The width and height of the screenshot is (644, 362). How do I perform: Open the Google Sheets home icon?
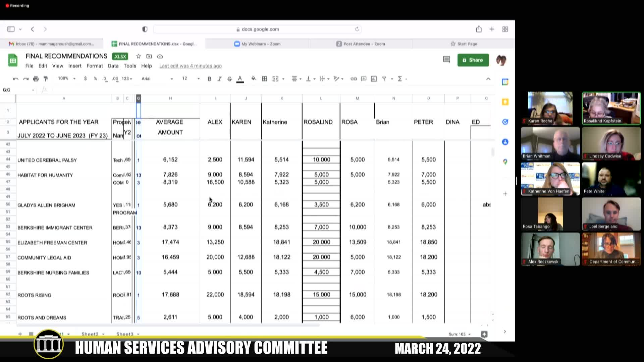pyautogui.click(x=13, y=60)
